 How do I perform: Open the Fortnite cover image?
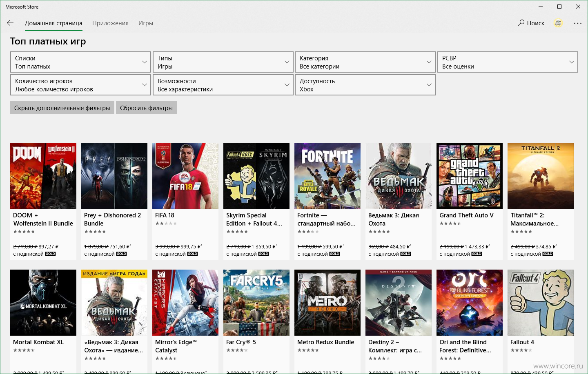327,176
